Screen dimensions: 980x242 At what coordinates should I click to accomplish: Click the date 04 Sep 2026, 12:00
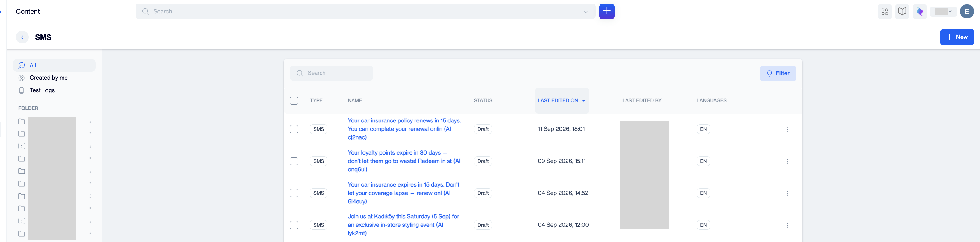(x=563, y=225)
